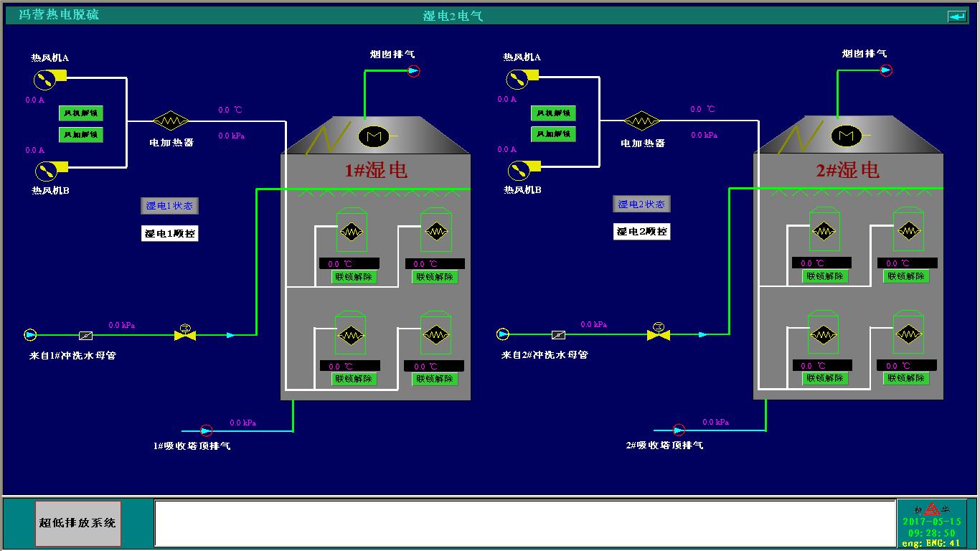The height and width of the screenshot is (551, 980).
Task: Open the 湿电2状态 status panel
Action: click(641, 204)
